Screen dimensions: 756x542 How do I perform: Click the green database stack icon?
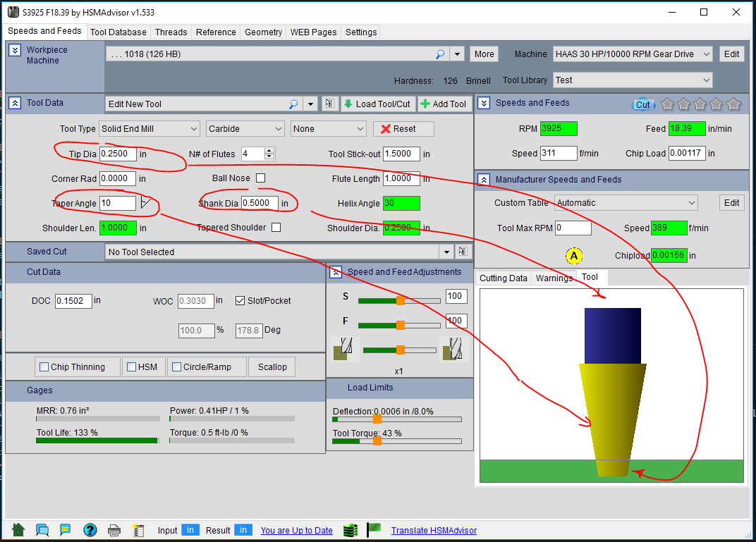point(350,530)
